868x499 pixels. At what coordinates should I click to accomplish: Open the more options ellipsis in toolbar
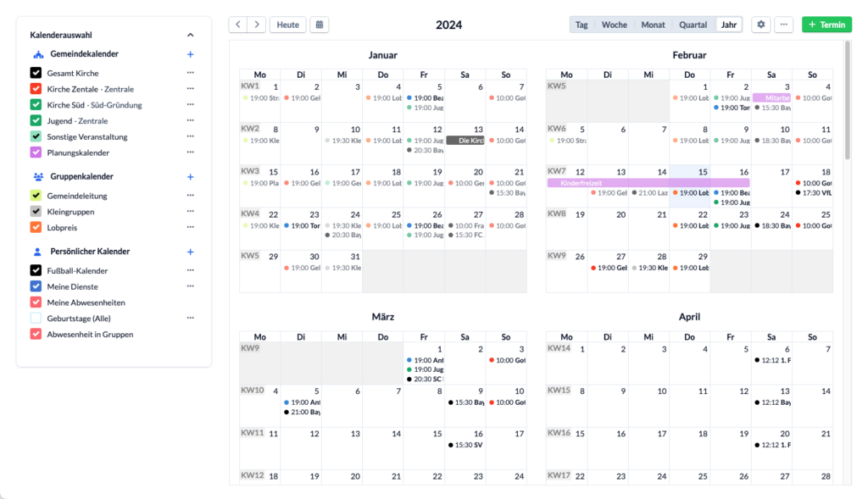784,25
